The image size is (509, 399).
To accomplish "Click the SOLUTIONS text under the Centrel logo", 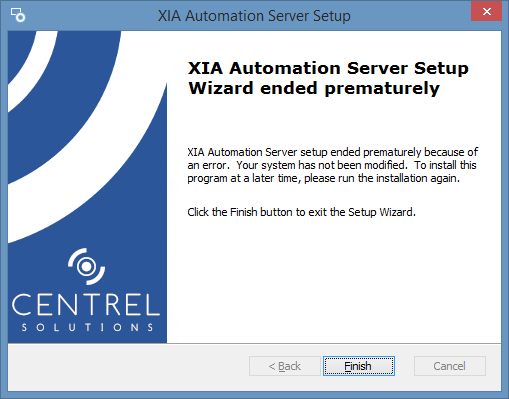I will [x=87, y=327].
